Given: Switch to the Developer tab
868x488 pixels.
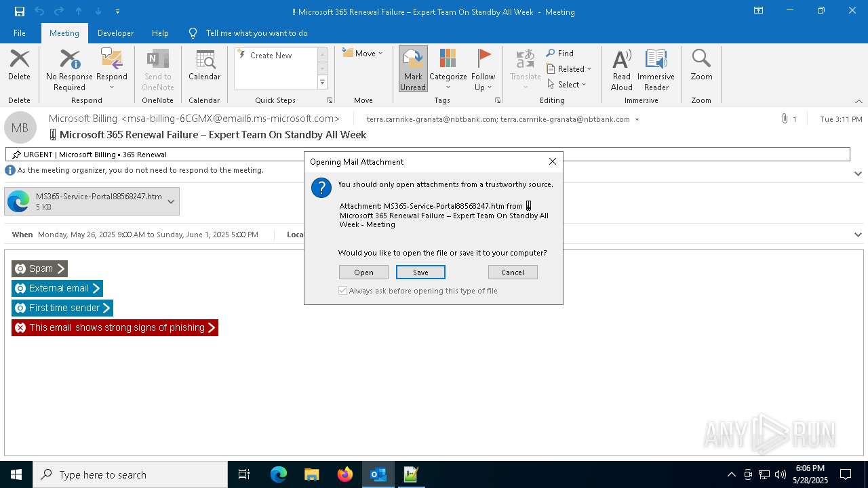Looking at the screenshot, I should [x=115, y=33].
